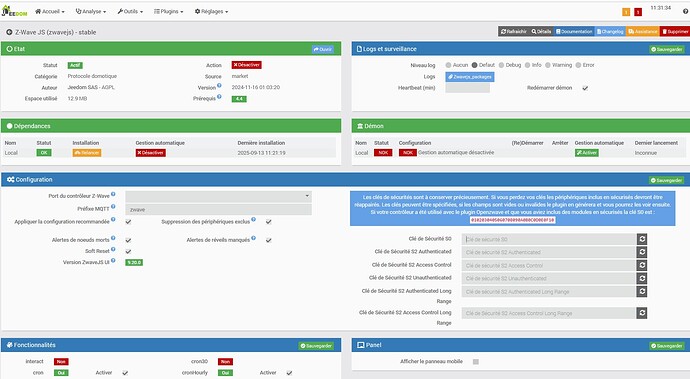Select Error log level
This screenshot has width=690, height=379.
pyautogui.click(x=578, y=65)
